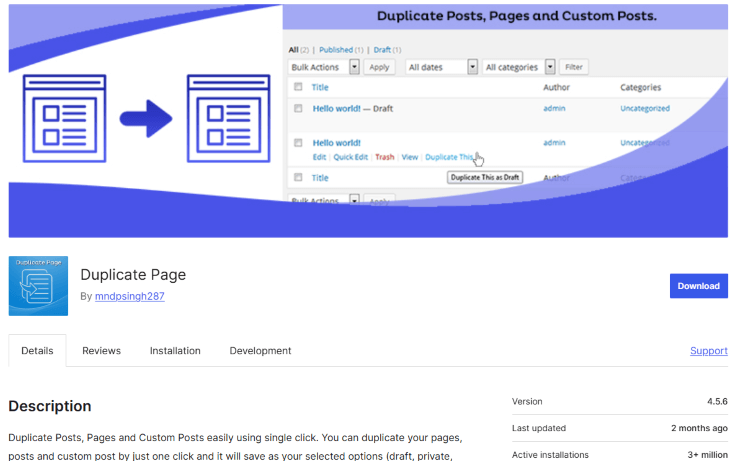This screenshot has height=461, width=750.
Task: Open the Details tab
Action: (x=37, y=351)
